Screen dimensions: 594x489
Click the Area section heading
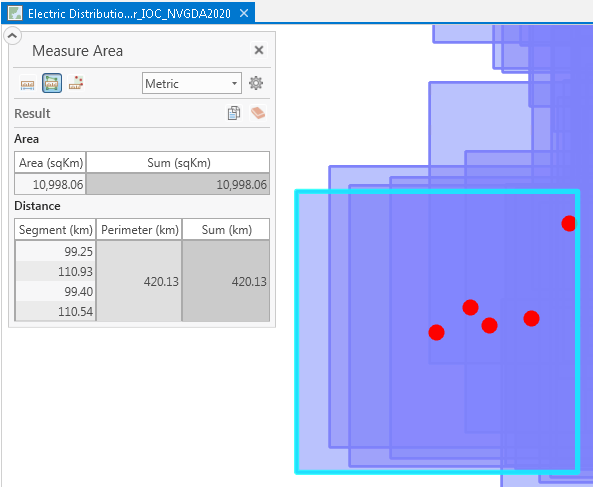[27, 139]
